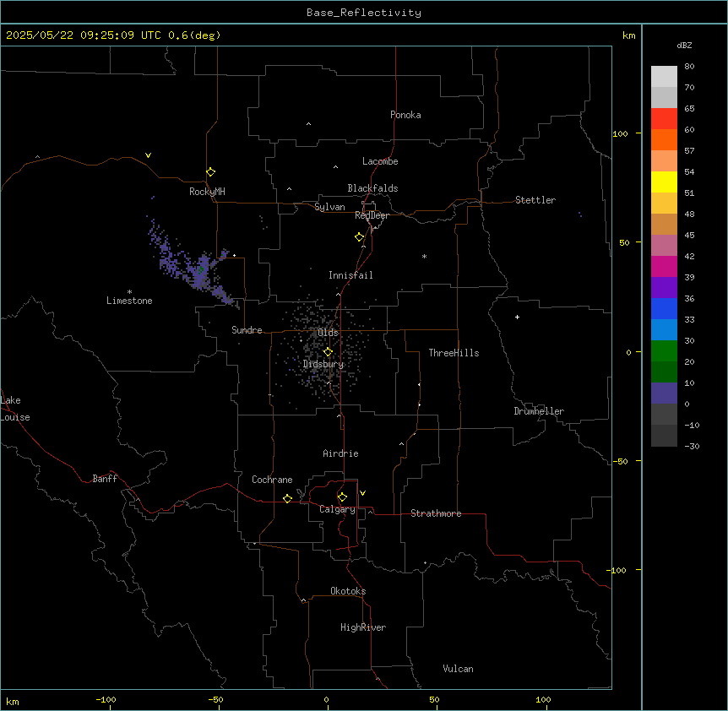Click the Cochrane label
728x711 pixels.
272,480
